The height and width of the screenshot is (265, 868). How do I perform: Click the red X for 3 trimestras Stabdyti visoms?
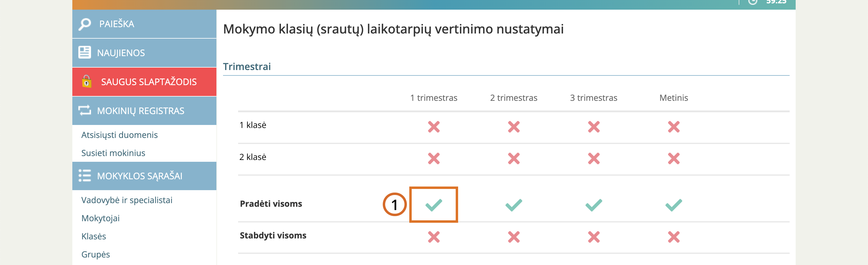593,237
